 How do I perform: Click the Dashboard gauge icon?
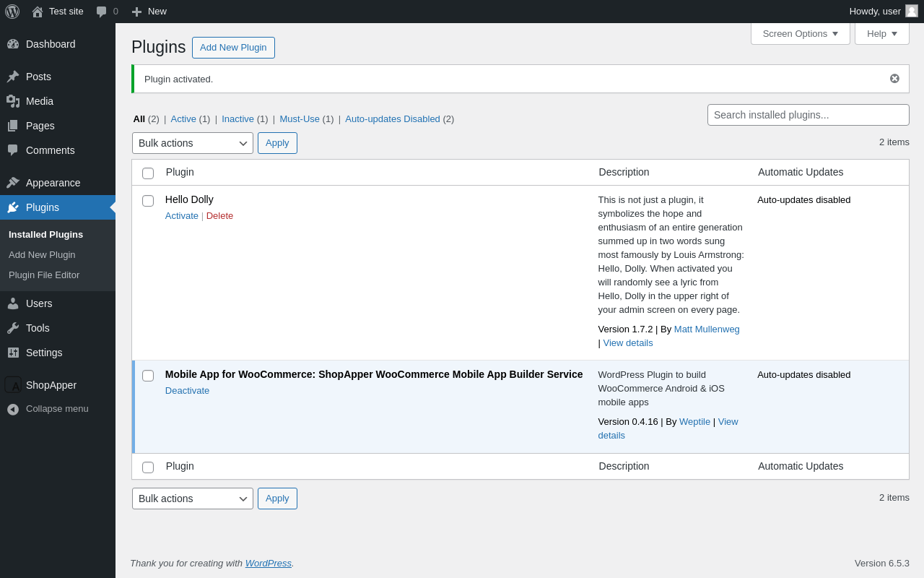coord(13,44)
